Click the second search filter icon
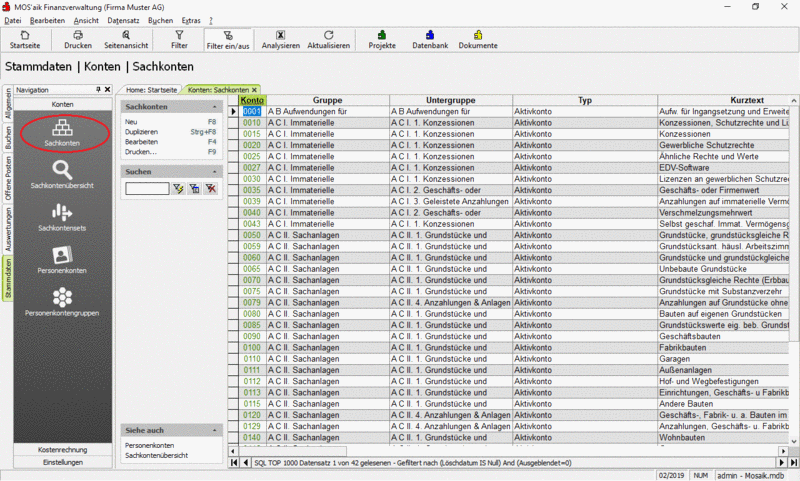The width and height of the screenshot is (800, 481). click(x=194, y=189)
